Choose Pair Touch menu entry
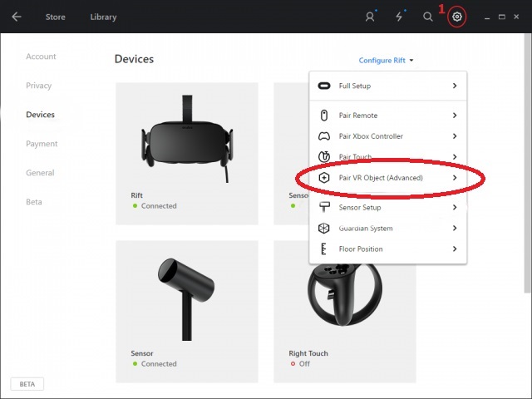This screenshot has height=399, width=532. [x=388, y=157]
